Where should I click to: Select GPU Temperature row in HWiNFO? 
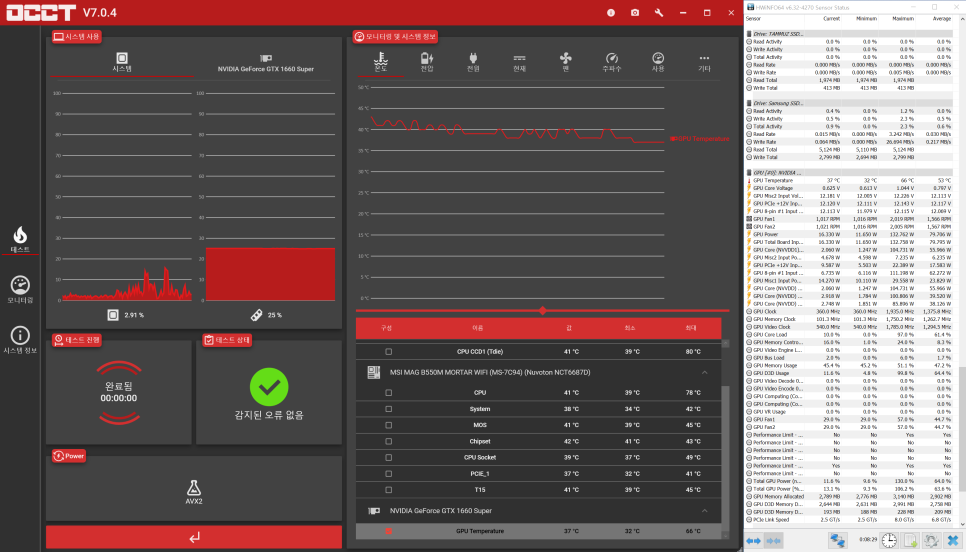pos(850,181)
